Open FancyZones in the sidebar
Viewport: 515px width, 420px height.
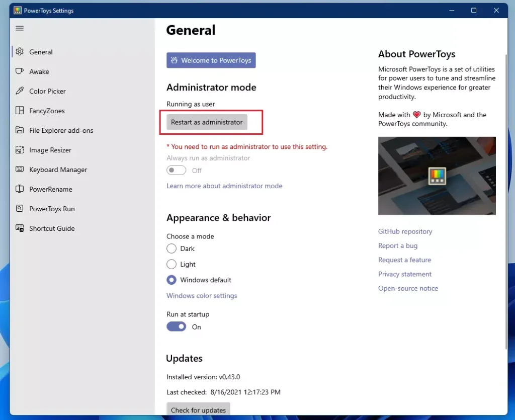tap(82, 111)
